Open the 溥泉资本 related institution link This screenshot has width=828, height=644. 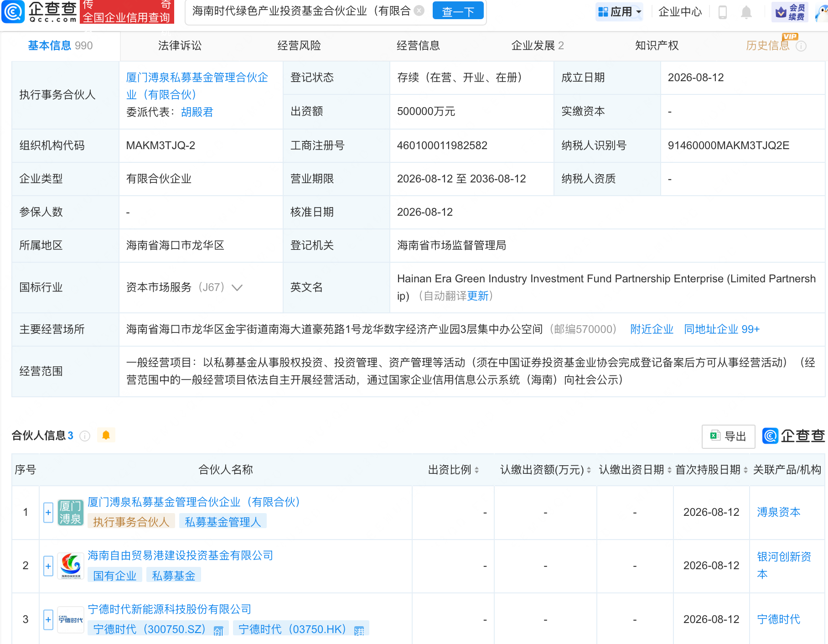[x=779, y=512]
